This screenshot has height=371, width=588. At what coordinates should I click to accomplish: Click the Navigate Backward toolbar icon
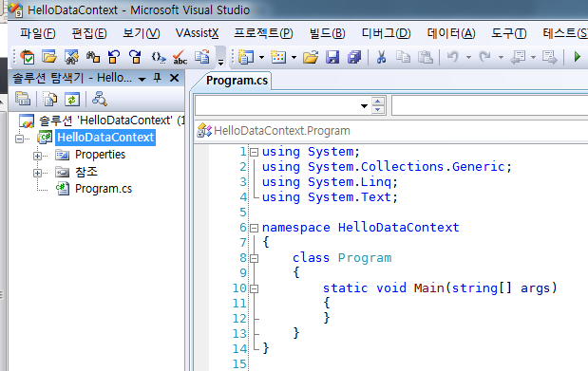[x=519, y=57]
